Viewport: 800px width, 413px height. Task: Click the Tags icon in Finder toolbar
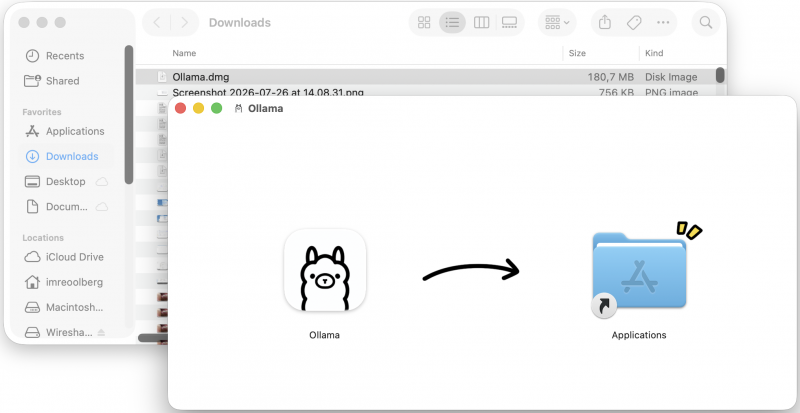(x=634, y=22)
